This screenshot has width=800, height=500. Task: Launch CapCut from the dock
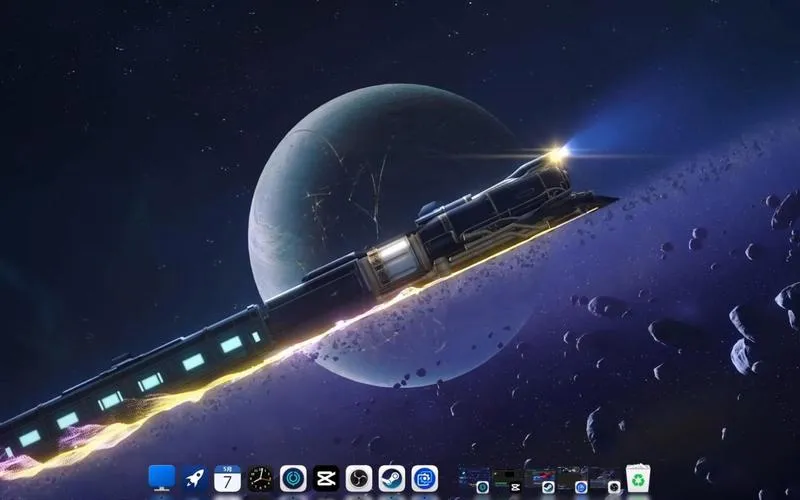pos(326,479)
